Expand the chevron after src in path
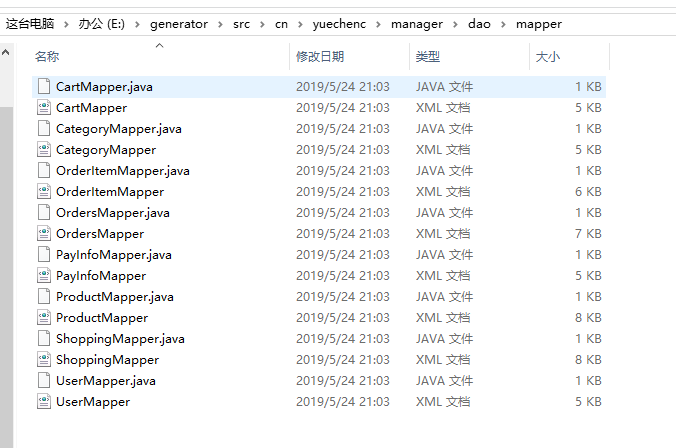Viewport: 676px width, 448px height. (262, 24)
